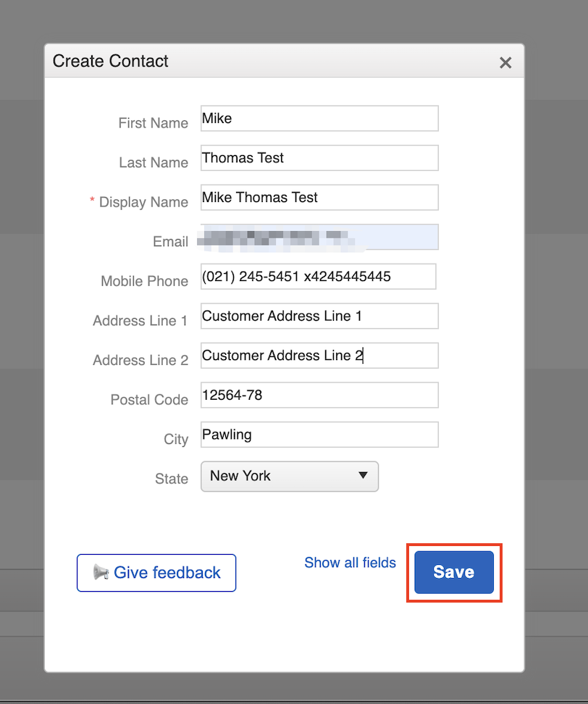Viewport: 588px width, 704px height.
Task: Select the Postal Code field
Action: click(x=319, y=395)
